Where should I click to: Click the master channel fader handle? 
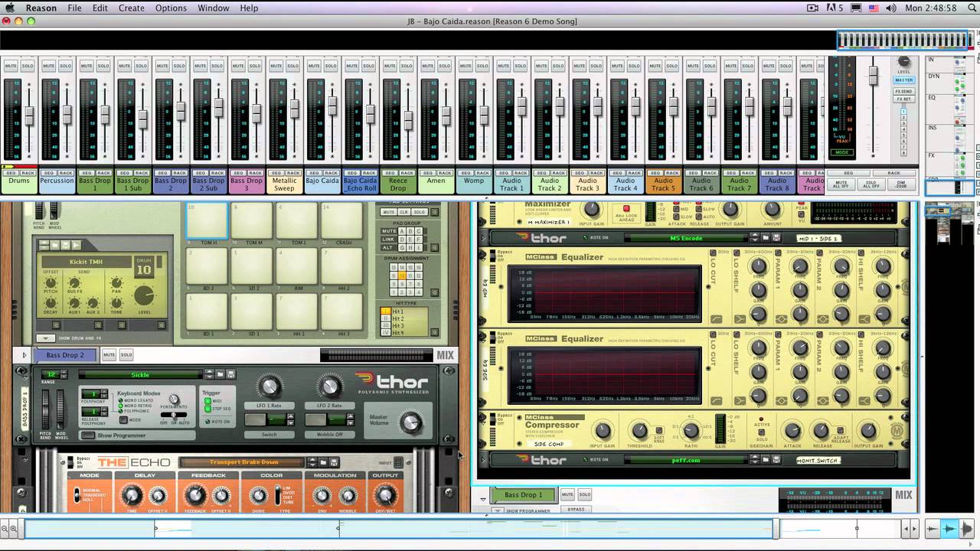coord(872,74)
